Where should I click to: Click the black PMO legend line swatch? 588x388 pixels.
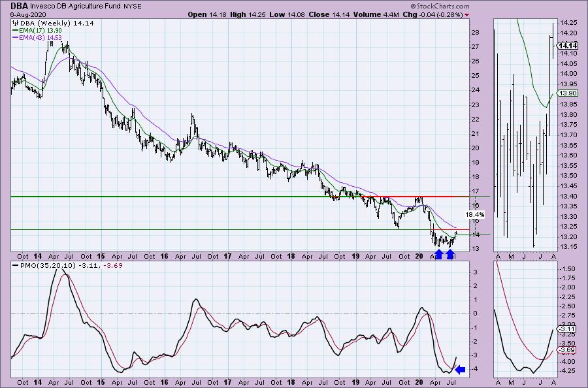tap(16, 265)
